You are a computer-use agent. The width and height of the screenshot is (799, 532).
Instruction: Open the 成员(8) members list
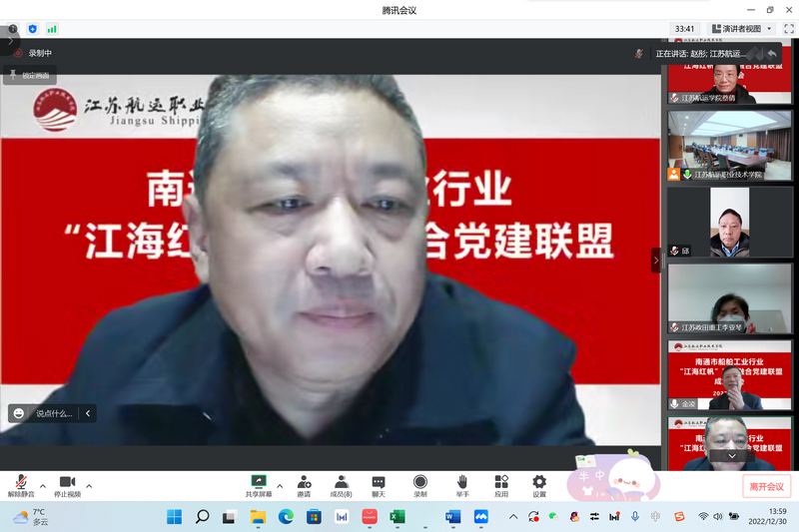(341, 486)
